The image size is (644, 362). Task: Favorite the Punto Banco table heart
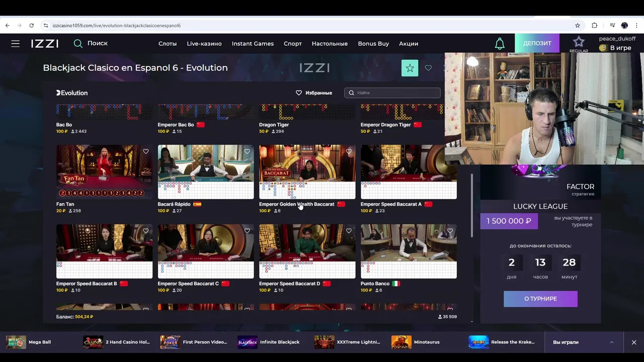click(450, 231)
